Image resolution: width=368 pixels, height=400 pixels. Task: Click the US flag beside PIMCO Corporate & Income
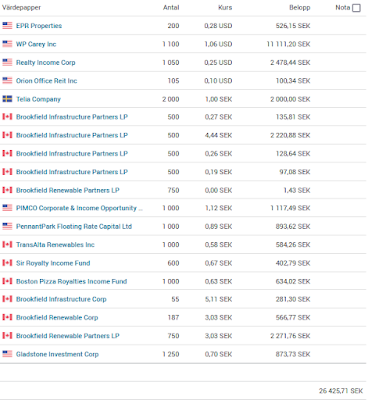coord(7,208)
